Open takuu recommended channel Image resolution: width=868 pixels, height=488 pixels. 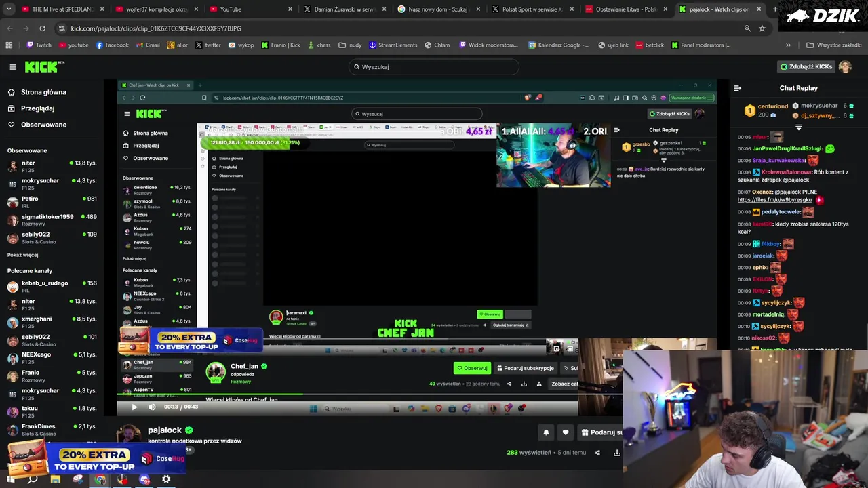52,411
